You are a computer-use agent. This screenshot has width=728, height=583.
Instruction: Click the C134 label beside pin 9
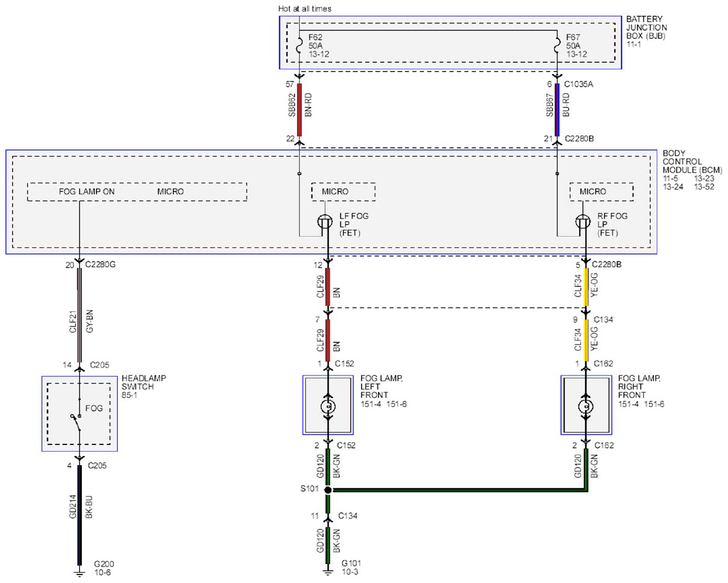coord(603,319)
